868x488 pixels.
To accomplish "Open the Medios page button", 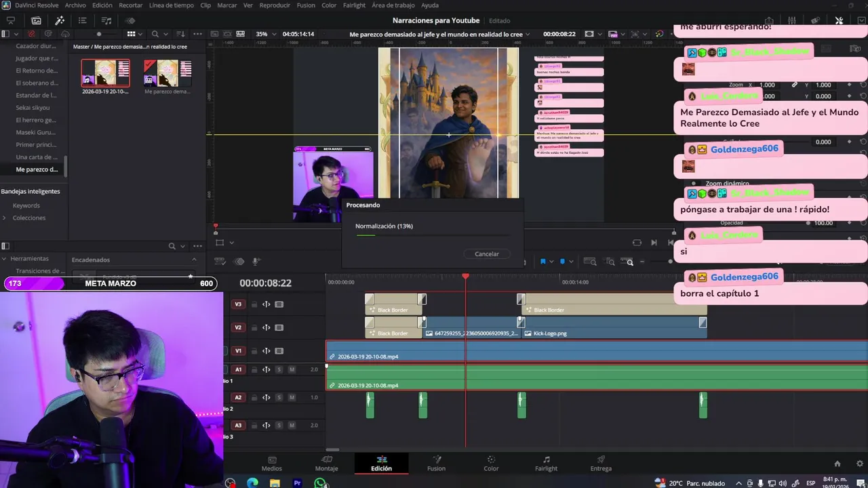I will coord(272,464).
